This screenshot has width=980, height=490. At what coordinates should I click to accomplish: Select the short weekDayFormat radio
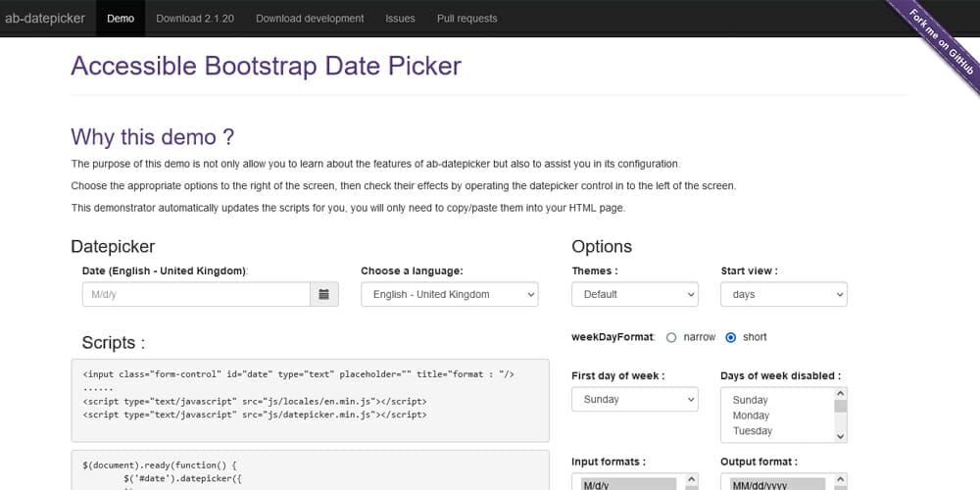(731, 337)
